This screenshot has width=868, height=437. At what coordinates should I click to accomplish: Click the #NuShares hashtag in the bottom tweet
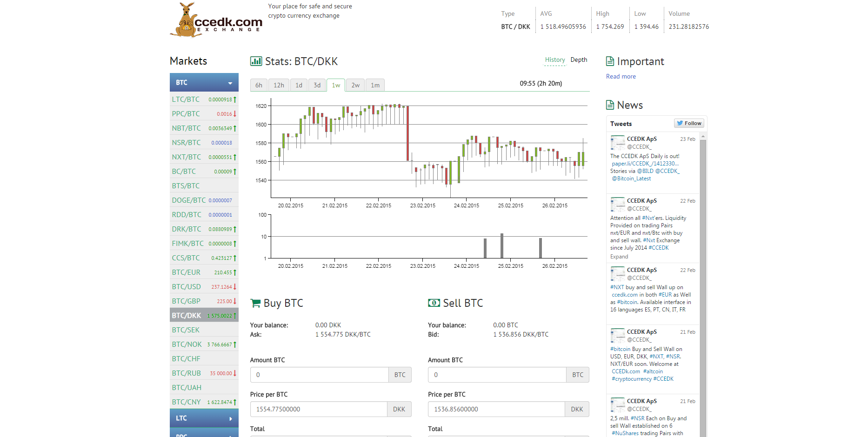point(625,433)
